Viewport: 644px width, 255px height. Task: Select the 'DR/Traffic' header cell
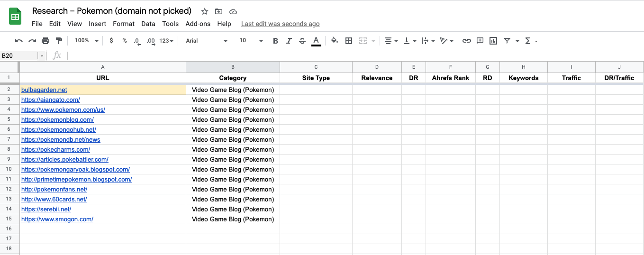[x=619, y=78]
